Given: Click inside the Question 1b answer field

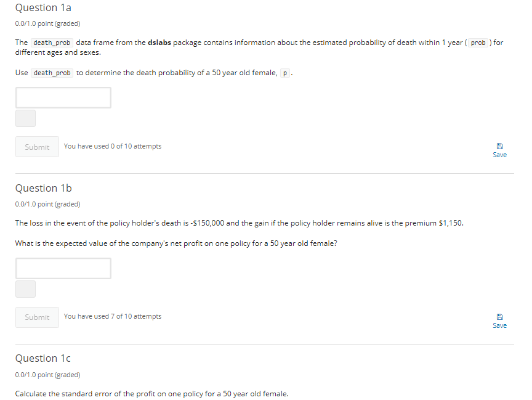Looking at the screenshot, I should [x=63, y=268].
